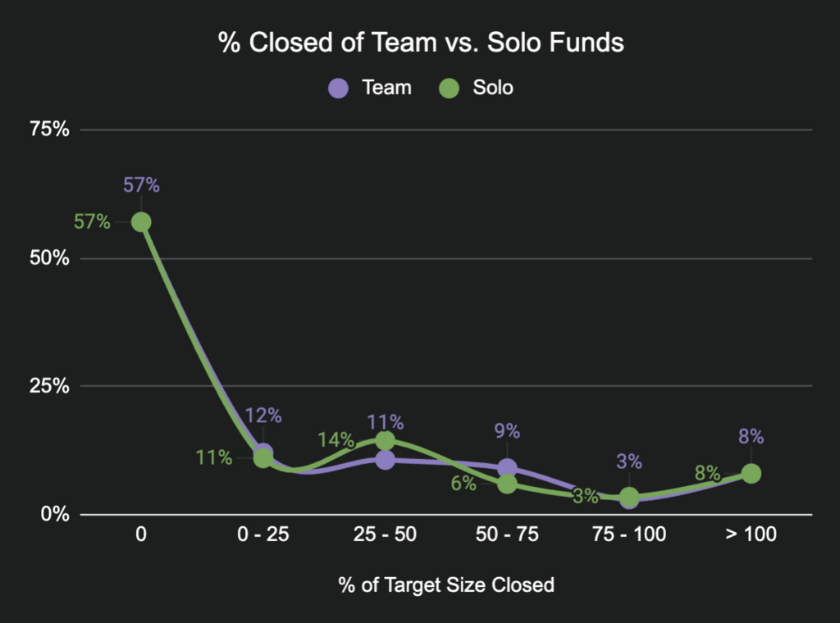This screenshot has width=840, height=623.
Task: Click the purple 57% data label
Action: (x=141, y=185)
